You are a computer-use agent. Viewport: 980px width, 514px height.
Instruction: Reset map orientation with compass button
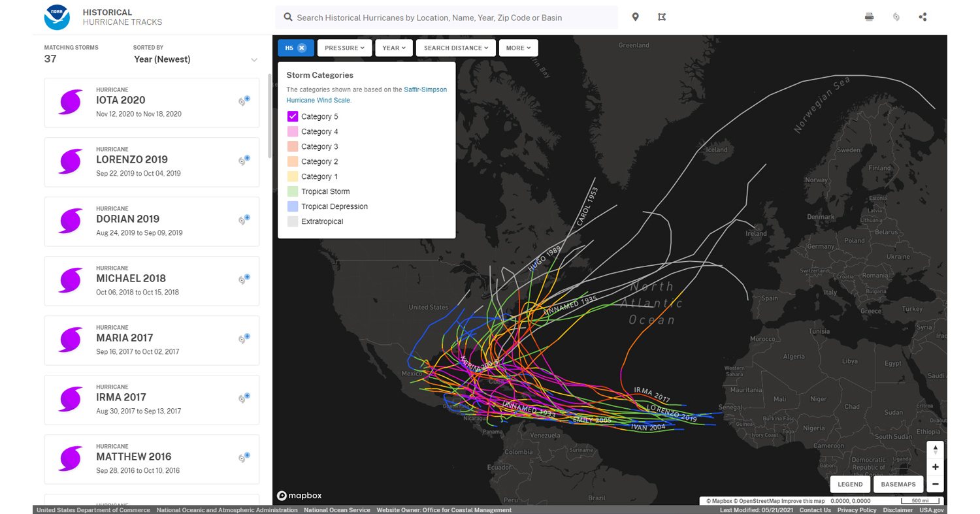tap(935, 449)
